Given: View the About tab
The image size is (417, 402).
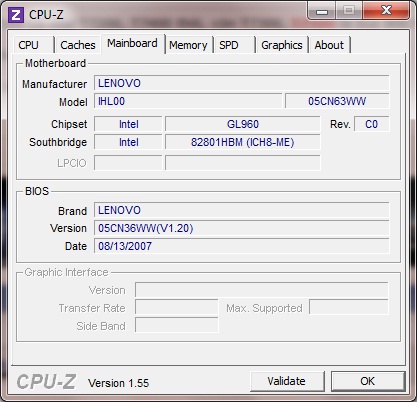Looking at the screenshot, I should pyautogui.click(x=329, y=45).
